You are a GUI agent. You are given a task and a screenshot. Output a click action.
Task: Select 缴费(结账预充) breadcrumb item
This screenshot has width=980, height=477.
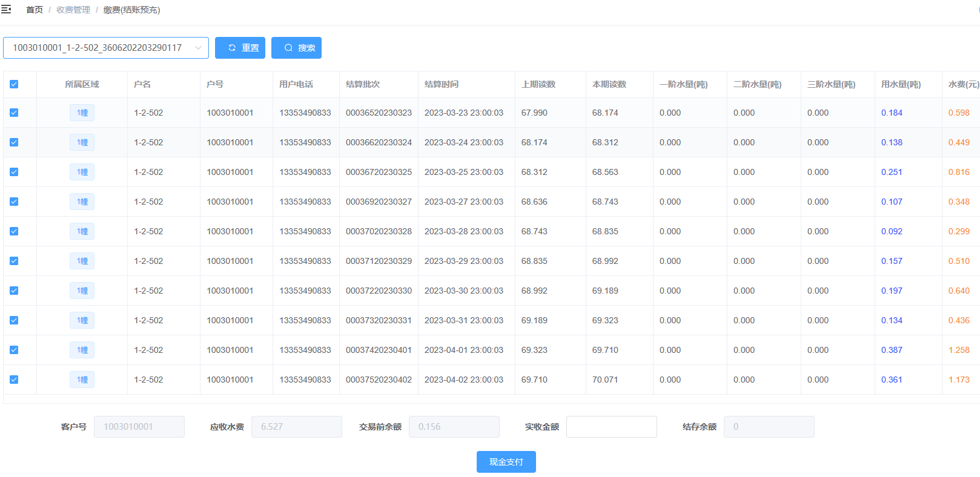[131, 10]
